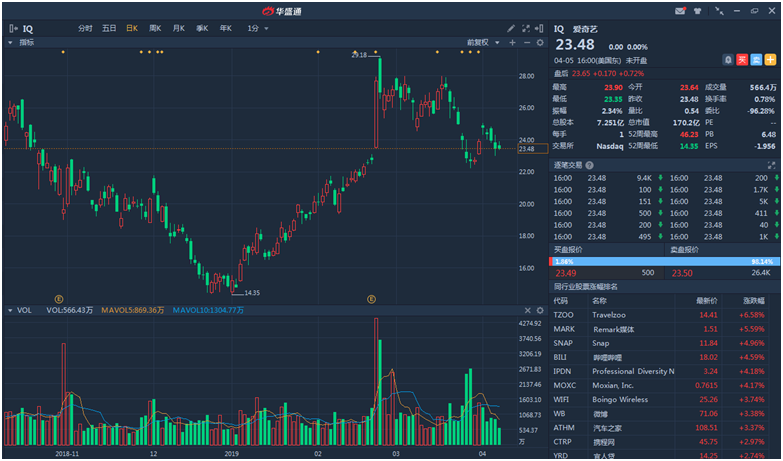Toggle the right quote panel visibility

coord(540,29)
